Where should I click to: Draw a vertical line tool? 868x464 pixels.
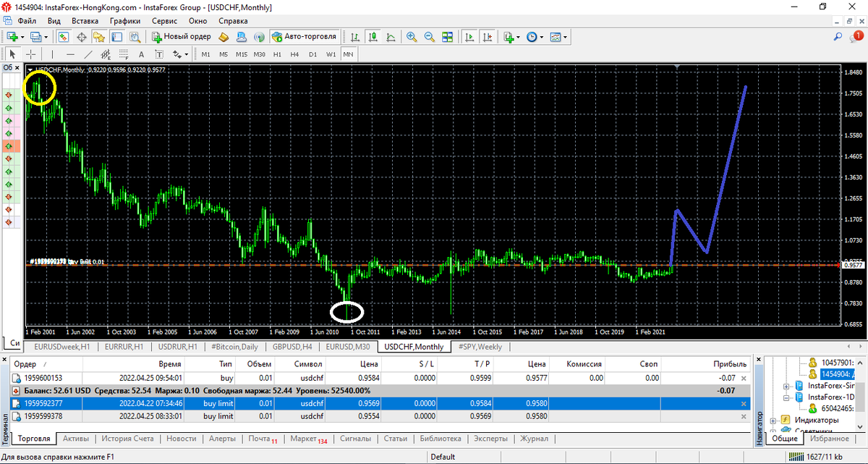pos(52,54)
